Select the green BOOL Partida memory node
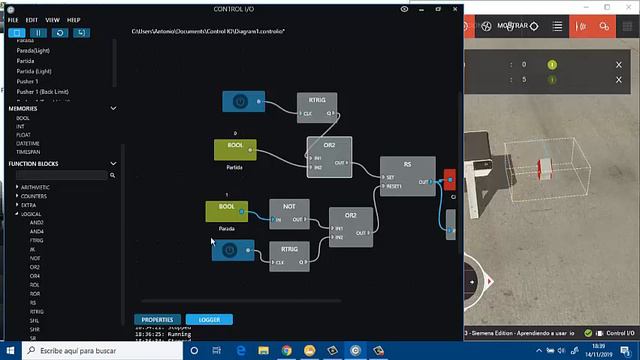This screenshot has height=360, width=640. [235, 150]
